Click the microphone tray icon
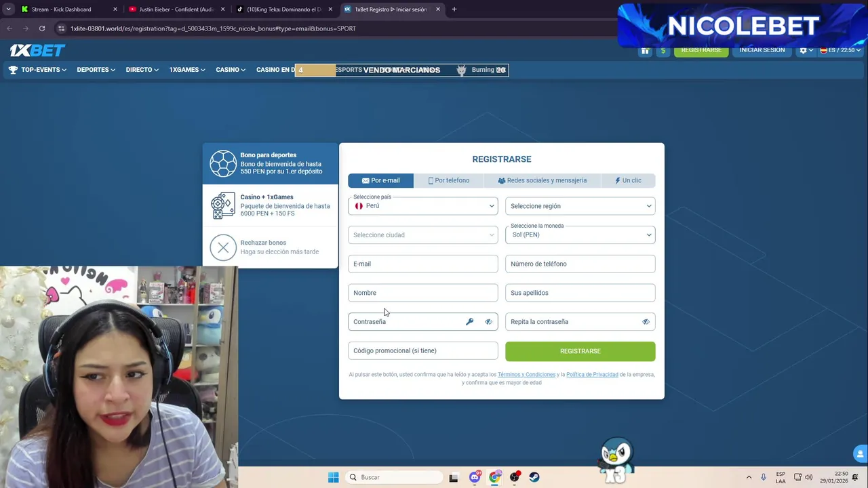The image size is (868, 488). point(764,477)
